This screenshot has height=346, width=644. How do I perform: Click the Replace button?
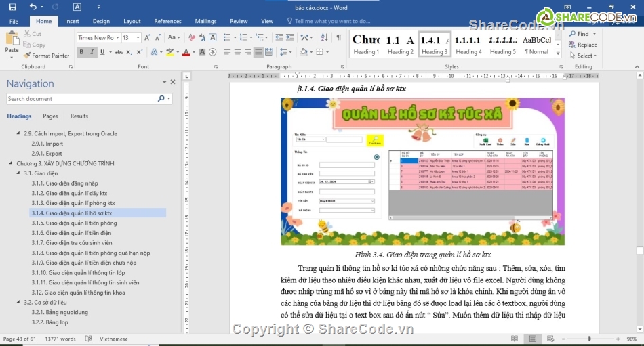click(583, 45)
